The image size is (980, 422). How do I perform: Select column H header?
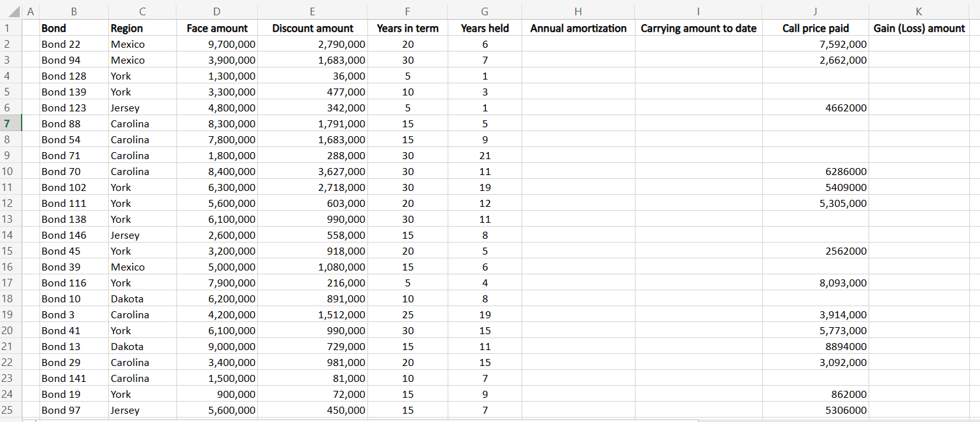click(x=578, y=11)
